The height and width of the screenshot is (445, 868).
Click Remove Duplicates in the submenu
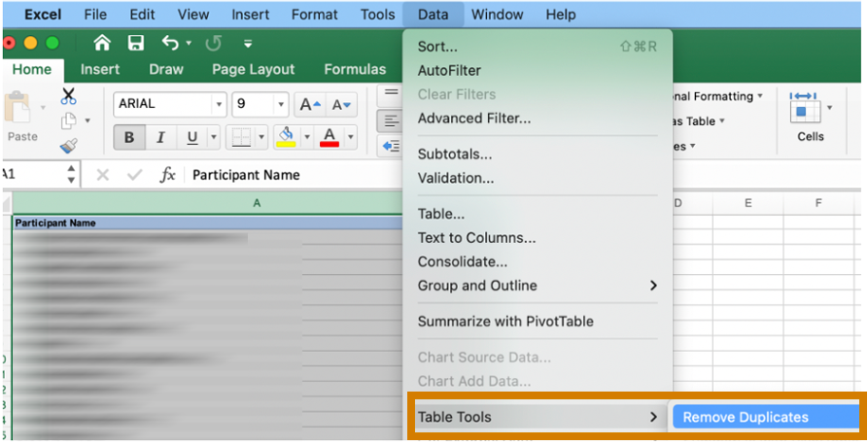click(766, 418)
